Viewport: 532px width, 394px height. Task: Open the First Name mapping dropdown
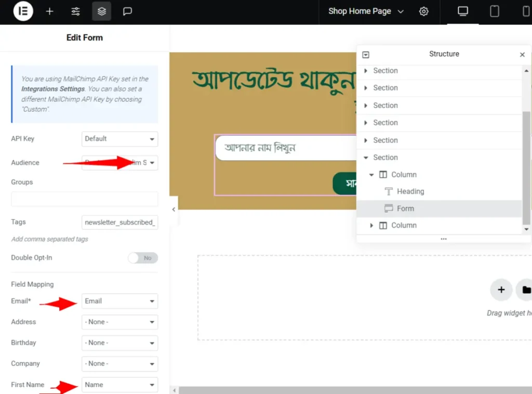(120, 385)
